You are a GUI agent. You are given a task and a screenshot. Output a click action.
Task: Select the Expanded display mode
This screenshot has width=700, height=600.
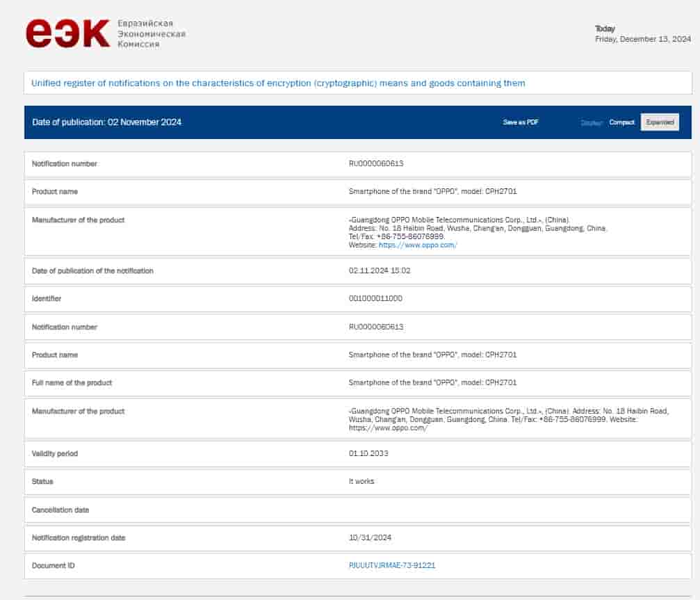pyautogui.click(x=658, y=122)
